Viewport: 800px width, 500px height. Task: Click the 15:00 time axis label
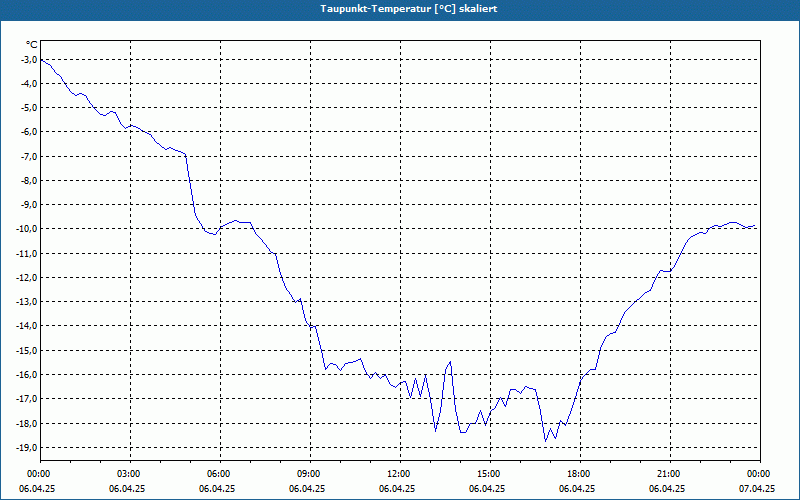[x=490, y=474]
